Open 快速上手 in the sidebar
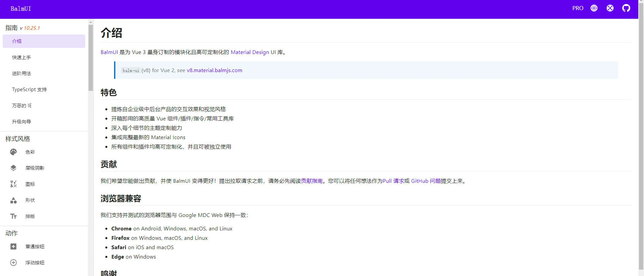Image resolution: width=644 pixels, height=276 pixels. coord(21,57)
